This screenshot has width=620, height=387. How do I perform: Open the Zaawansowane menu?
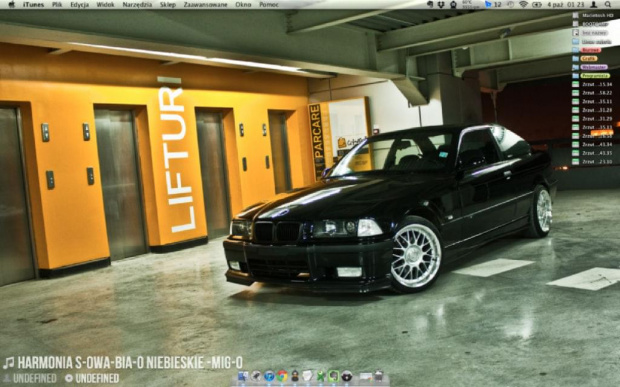(x=206, y=5)
